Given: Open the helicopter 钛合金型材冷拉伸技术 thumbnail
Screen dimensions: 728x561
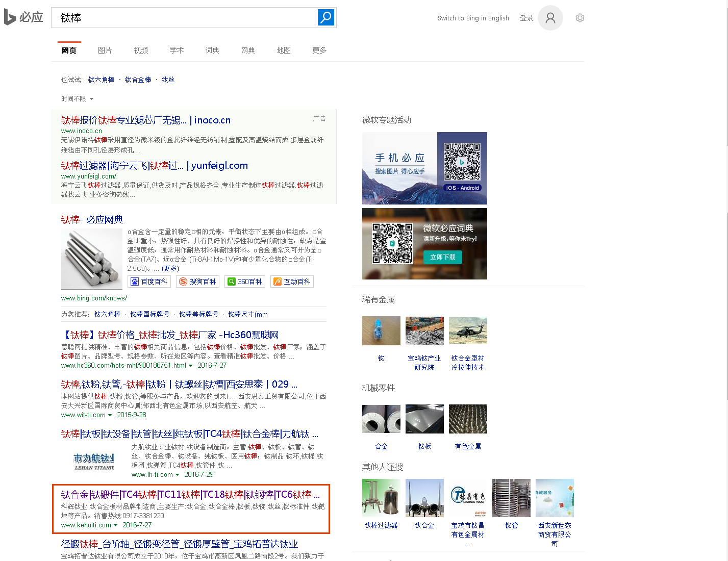Looking at the screenshot, I should pos(468,330).
